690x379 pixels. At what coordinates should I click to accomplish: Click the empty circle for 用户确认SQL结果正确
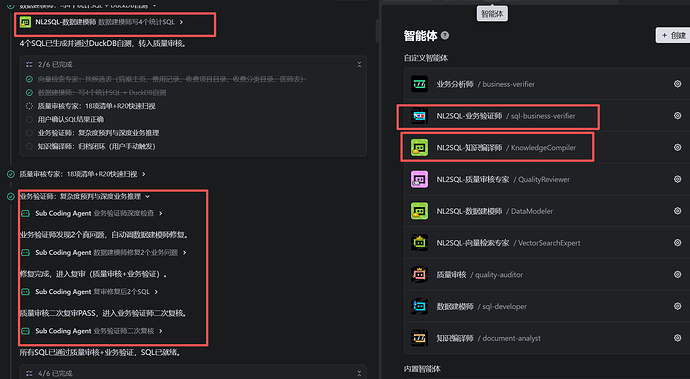[29, 119]
